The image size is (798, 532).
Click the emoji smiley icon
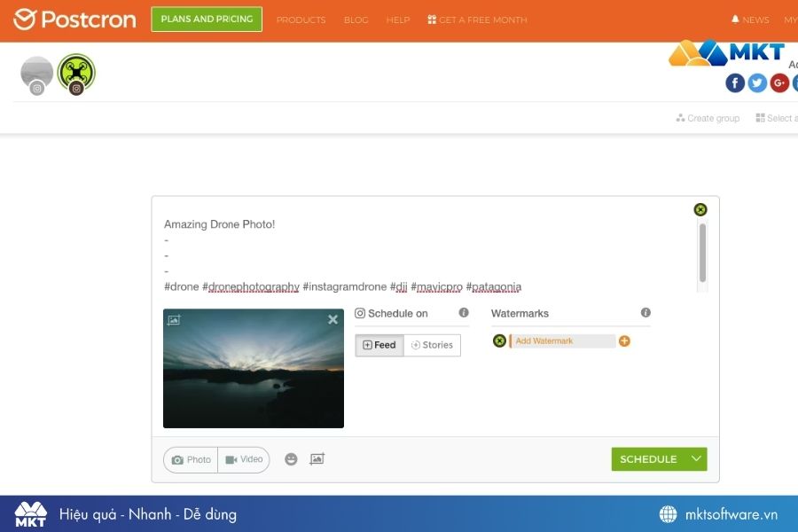point(291,459)
